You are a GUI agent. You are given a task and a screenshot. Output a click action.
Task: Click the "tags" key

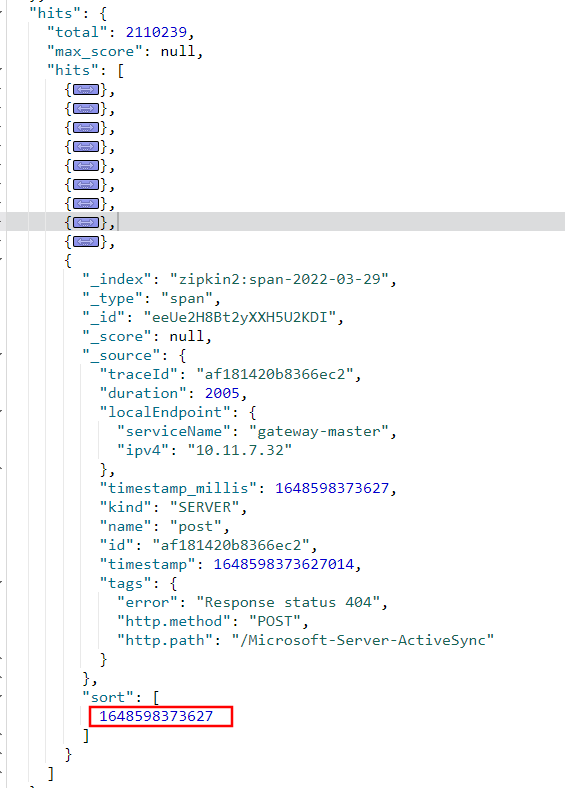click(x=126, y=583)
